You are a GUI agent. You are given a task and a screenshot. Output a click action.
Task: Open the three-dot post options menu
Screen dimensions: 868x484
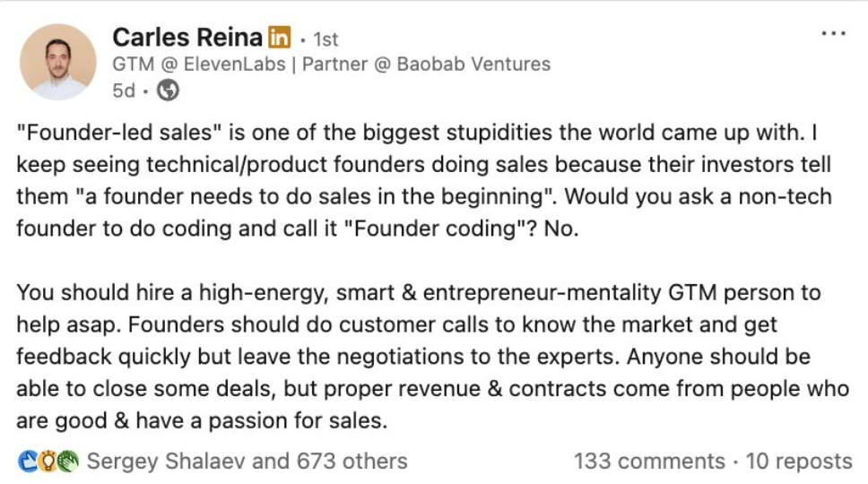coord(833,33)
